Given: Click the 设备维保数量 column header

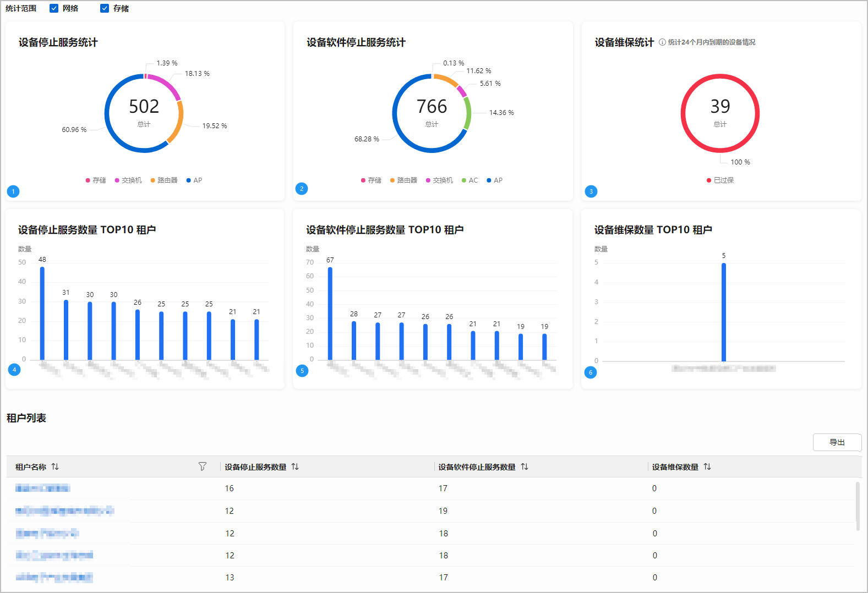Looking at the screenshot, I should pyautogui.click(x=675, y=467).
